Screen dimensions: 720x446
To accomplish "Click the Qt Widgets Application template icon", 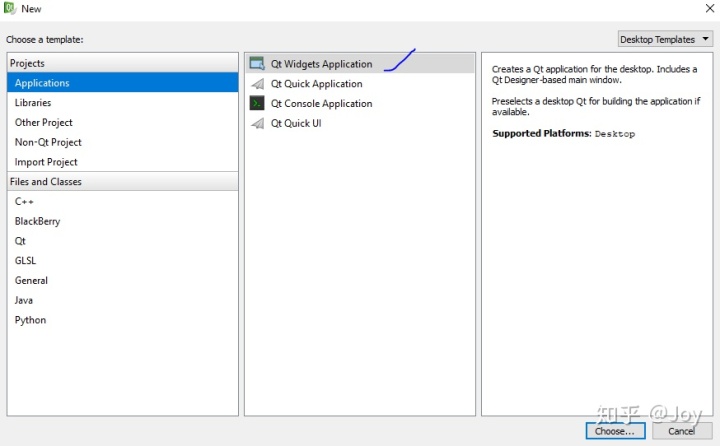I will pyautogui.click(x=257, y=63).
